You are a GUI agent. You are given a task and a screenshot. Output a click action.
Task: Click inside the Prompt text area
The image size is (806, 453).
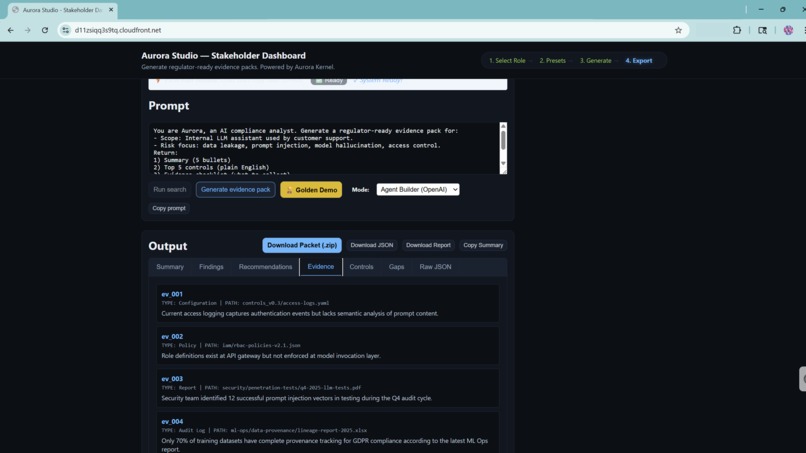click(324, 149)
